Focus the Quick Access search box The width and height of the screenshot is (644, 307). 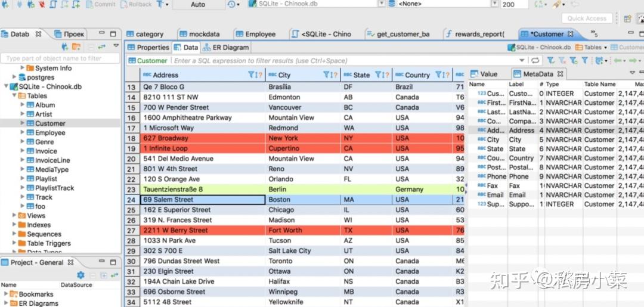click(x=587, y=18)
